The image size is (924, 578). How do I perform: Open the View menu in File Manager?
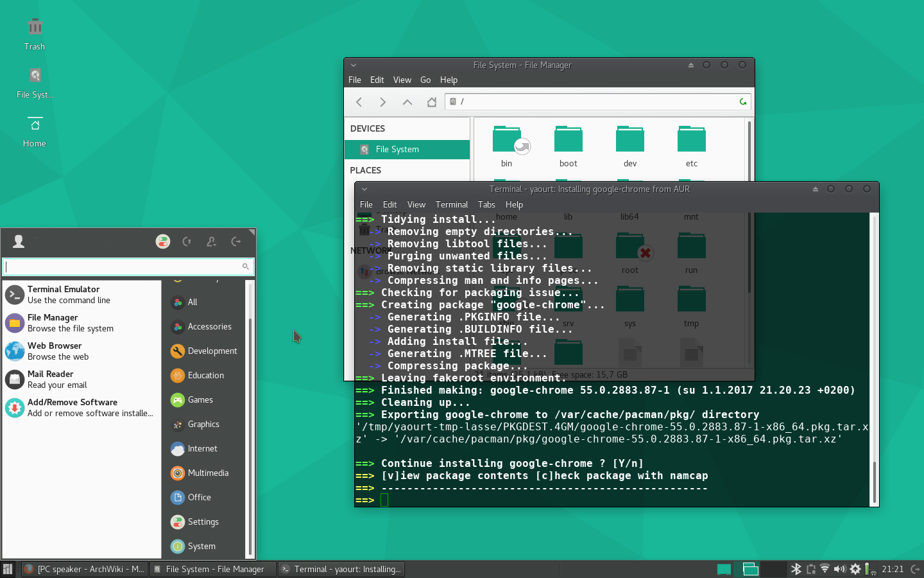coord(402,80)
